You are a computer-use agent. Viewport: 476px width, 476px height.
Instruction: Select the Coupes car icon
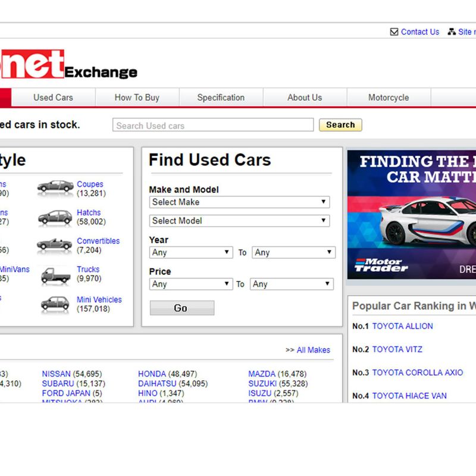pos(55,187)
